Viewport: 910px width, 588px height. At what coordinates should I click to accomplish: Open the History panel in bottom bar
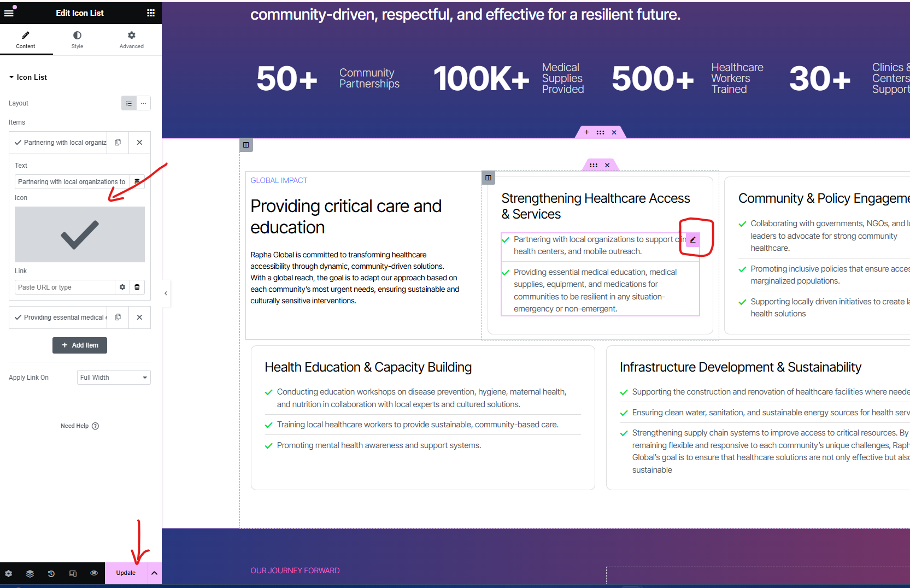[51, 573]
